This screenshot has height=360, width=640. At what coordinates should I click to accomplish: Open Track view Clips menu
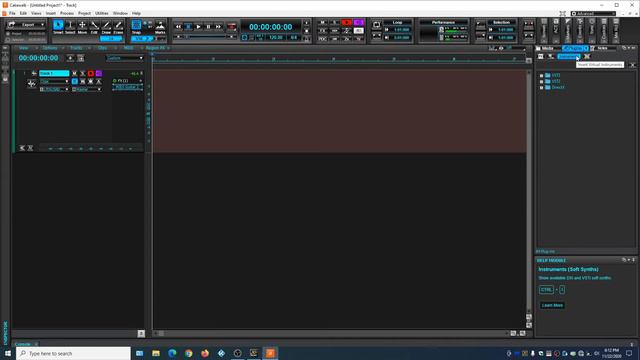click(102, 48)
